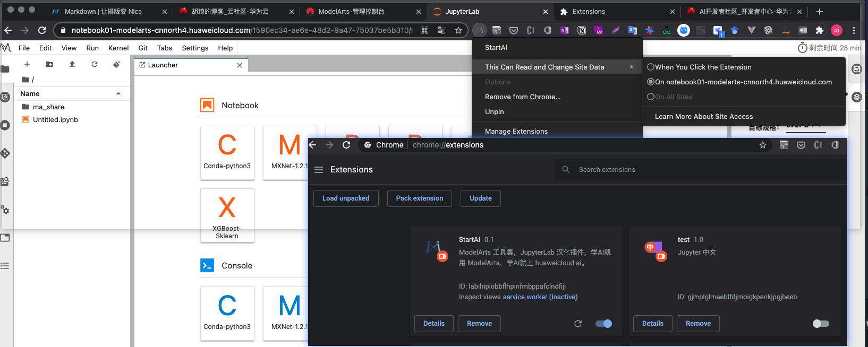This screenshot has height=347, width=868.
Task: Open Details for the test extension
Action: 653,323
